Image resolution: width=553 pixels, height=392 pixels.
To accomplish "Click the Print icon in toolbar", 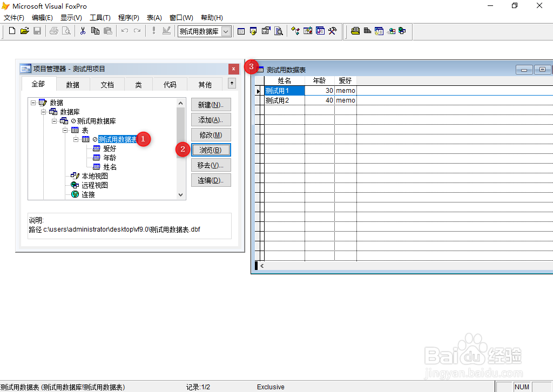I will click(54, 31).
